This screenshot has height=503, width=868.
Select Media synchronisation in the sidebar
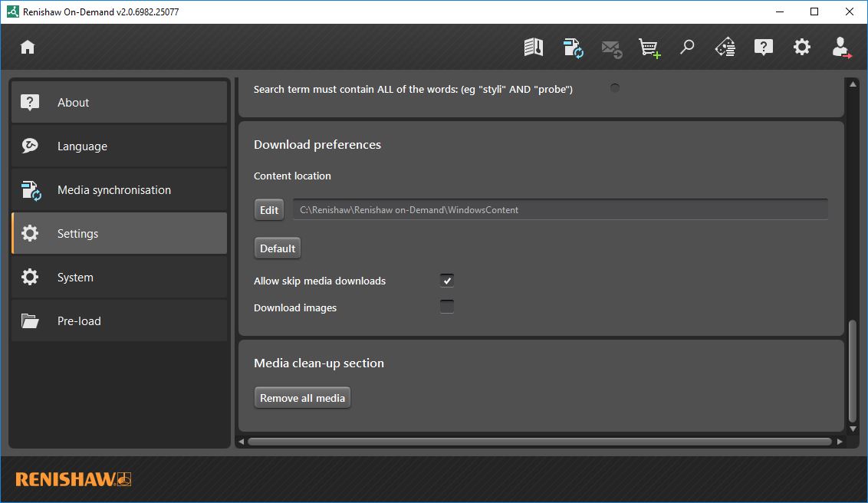[119, 190]
